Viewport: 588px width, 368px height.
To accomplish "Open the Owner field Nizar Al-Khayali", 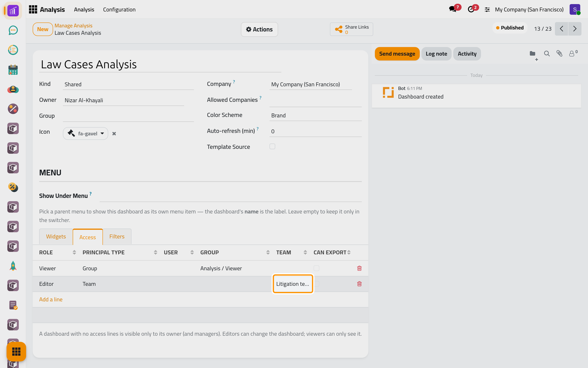I will pyautogui.click(x=123, y=100).
